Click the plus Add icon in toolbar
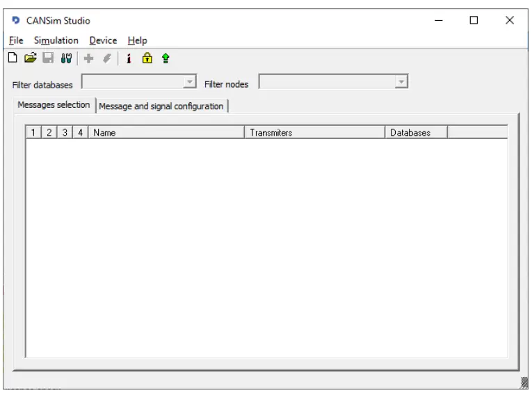This screenshot has height=393, width=532. pos(88,58)
